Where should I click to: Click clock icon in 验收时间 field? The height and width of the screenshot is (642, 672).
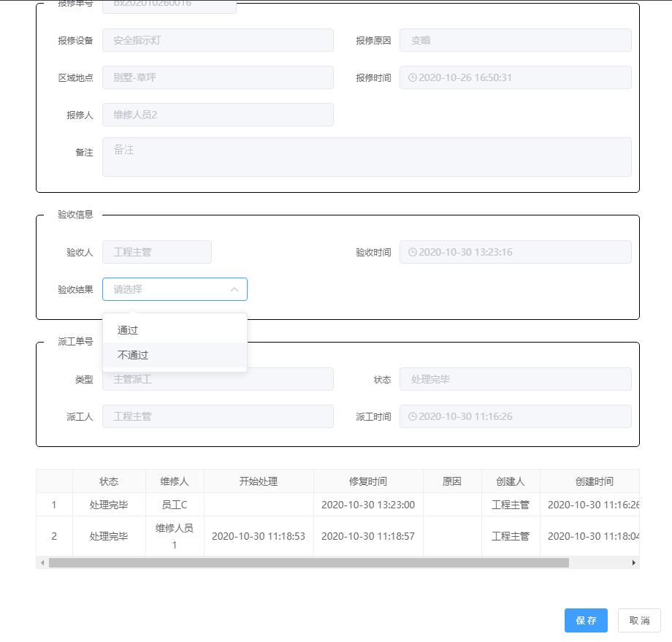coord(412,252)
